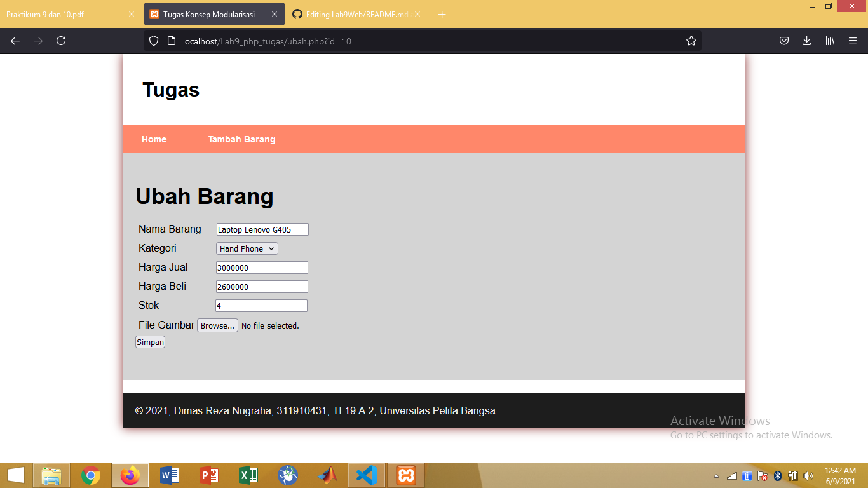Submit the form with Simpan button

coord(150,342)
